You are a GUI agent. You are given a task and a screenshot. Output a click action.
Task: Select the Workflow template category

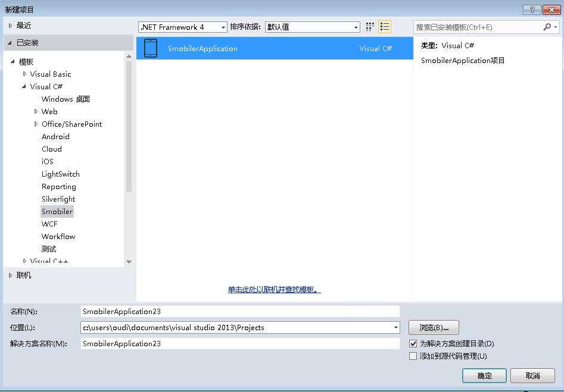click(x=58, y=236)
